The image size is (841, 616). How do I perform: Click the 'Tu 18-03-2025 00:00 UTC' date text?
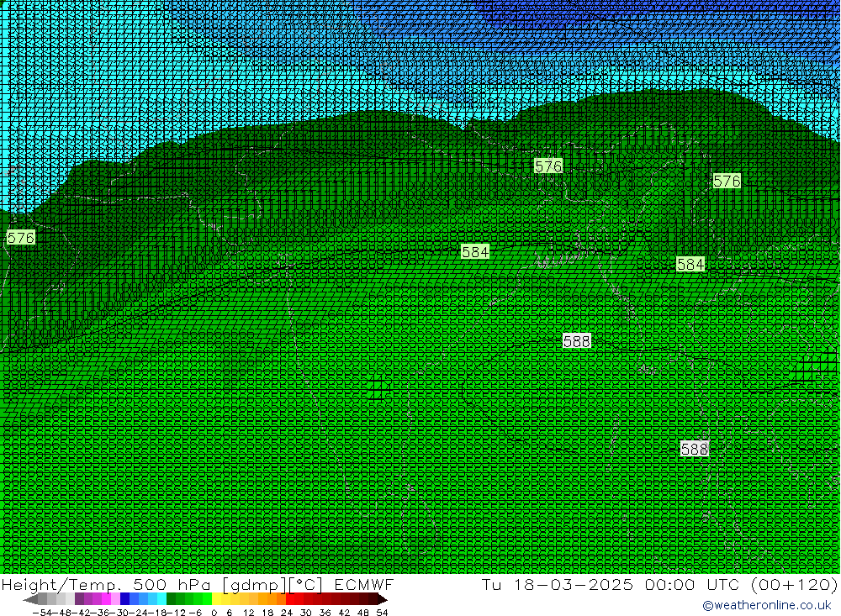[611, 584]
